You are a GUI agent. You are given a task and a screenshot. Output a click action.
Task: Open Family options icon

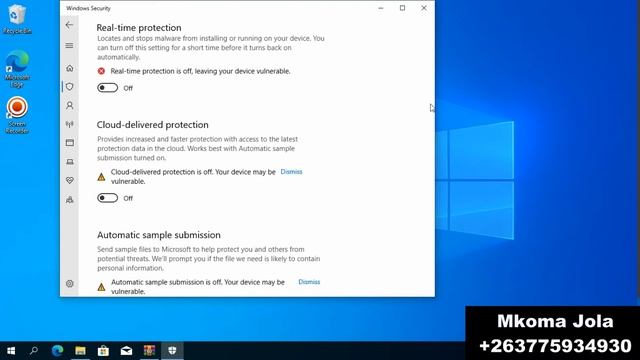[70, 200]
